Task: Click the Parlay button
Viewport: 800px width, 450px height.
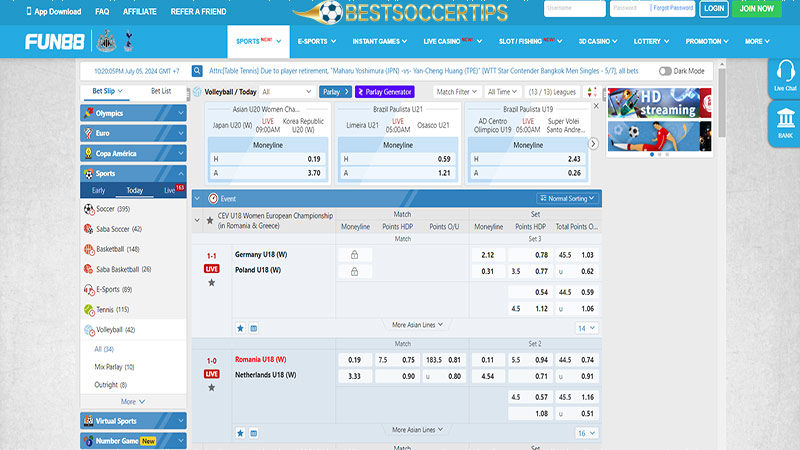Action: point(335,92)
